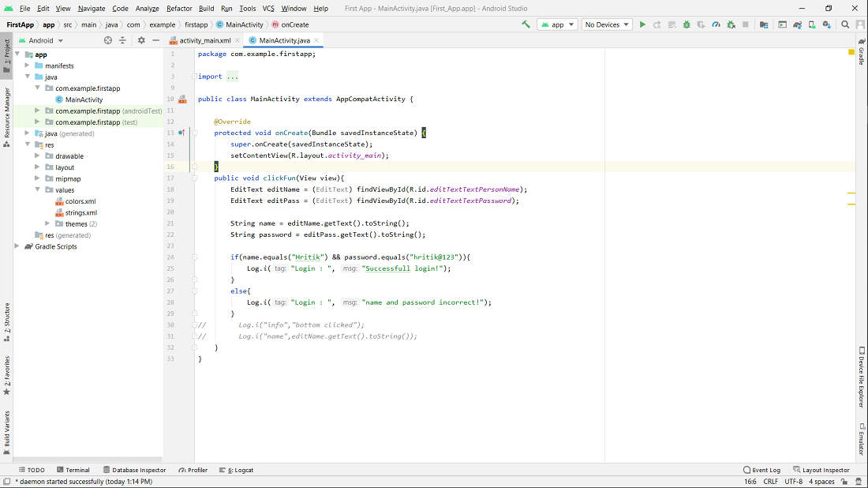Toggle the Logcat tool window
This screenshot has width=868, height=488.
[x=237, y=470]
